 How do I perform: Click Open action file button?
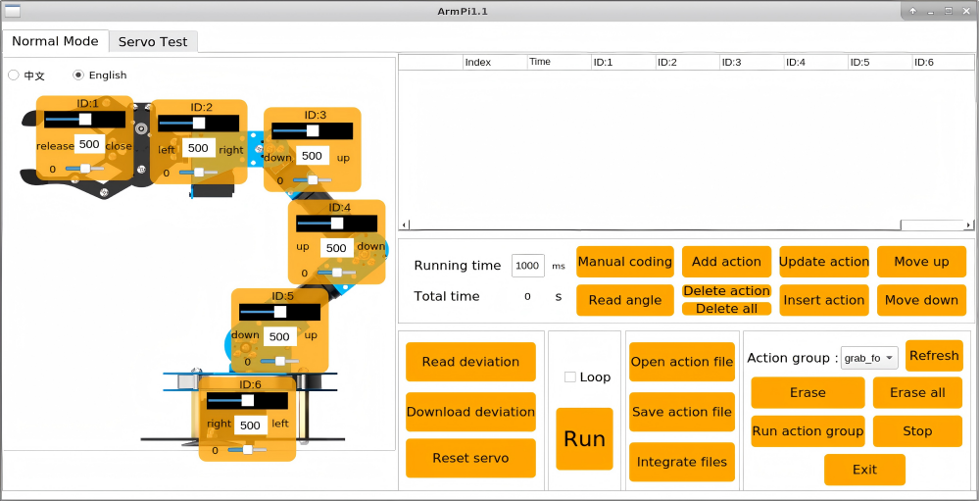(682, 362)
